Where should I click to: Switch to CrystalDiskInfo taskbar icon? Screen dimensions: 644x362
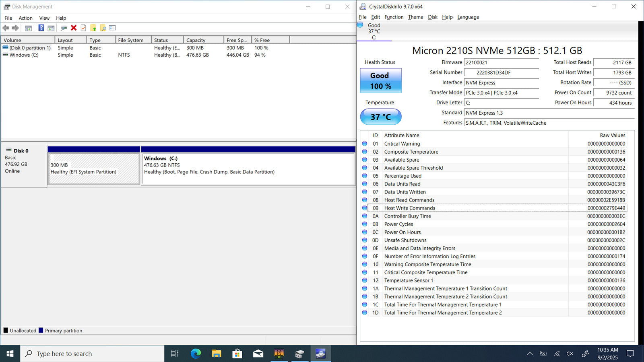tap(320, 354)
